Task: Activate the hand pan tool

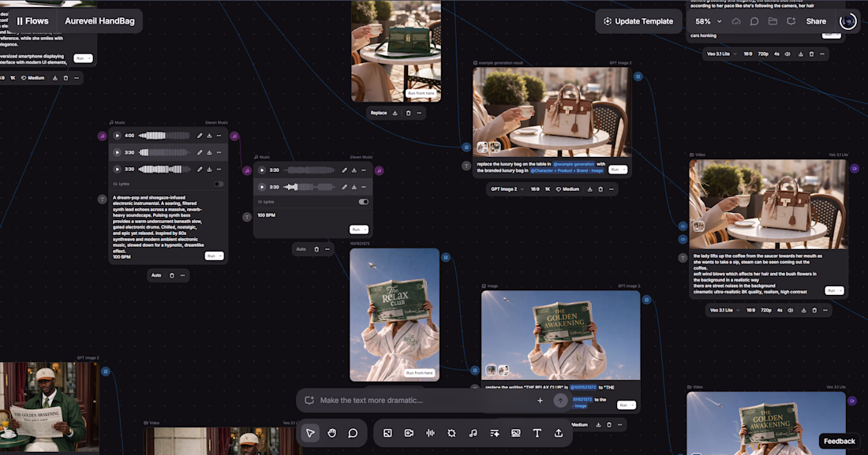Action: click(x=331, y=433)
